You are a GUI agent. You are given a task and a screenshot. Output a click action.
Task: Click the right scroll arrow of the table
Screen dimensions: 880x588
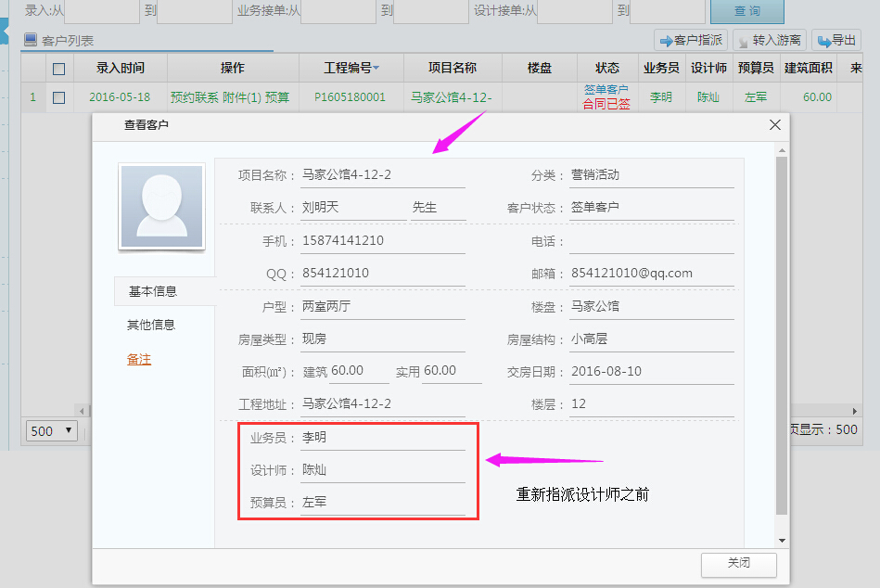pyautogui.click(x=856, y=410)
